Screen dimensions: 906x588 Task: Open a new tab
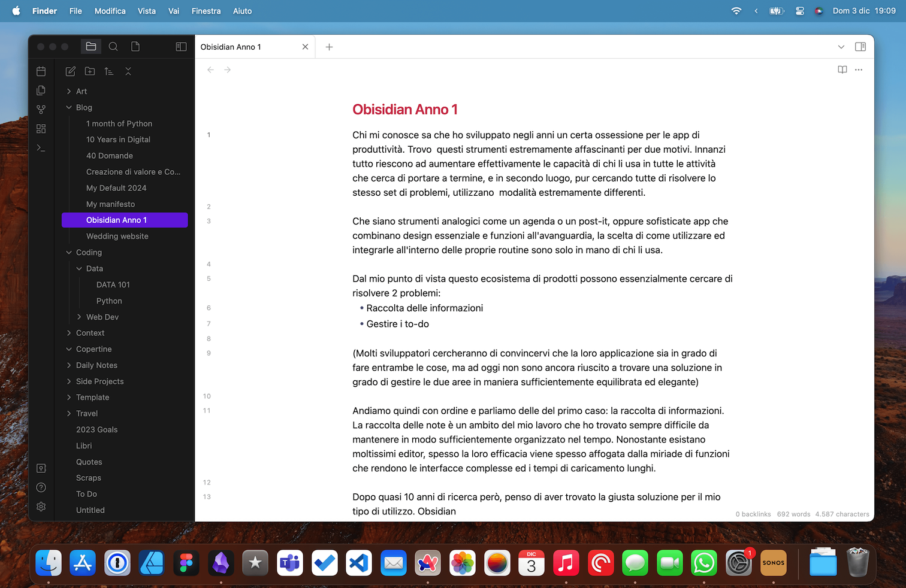(329, 47)
